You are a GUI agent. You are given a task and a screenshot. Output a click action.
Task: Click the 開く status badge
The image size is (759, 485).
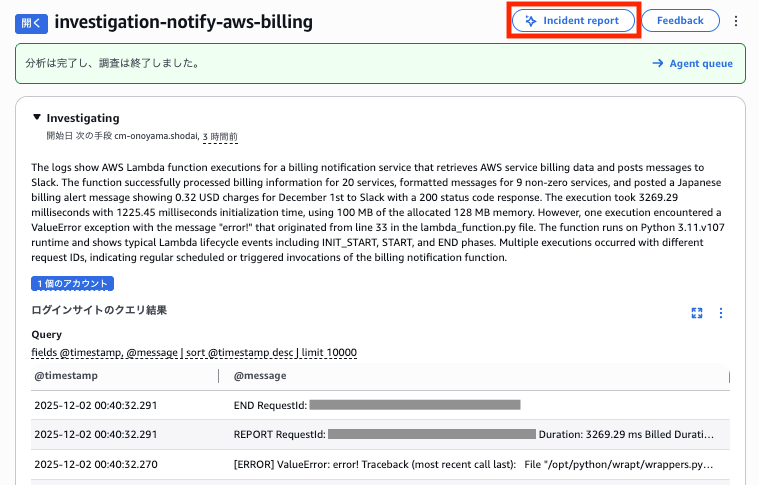[x=32, y=21]
